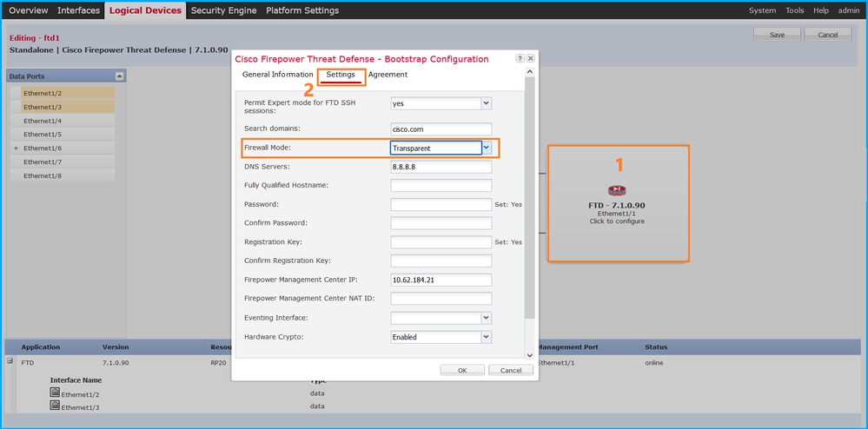
Task: Expand the Ethernet1/6 plus sign
Action: pyautogui.click(x=16, y=148)
